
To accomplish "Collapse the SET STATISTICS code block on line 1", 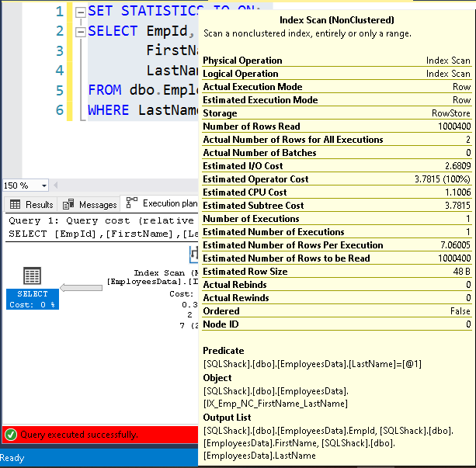I will click(81, 12).
